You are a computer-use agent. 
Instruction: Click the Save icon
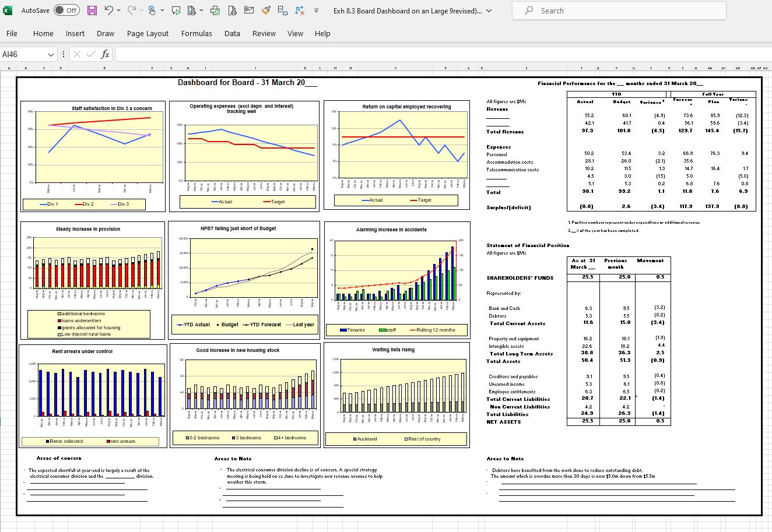coord(92,10)
